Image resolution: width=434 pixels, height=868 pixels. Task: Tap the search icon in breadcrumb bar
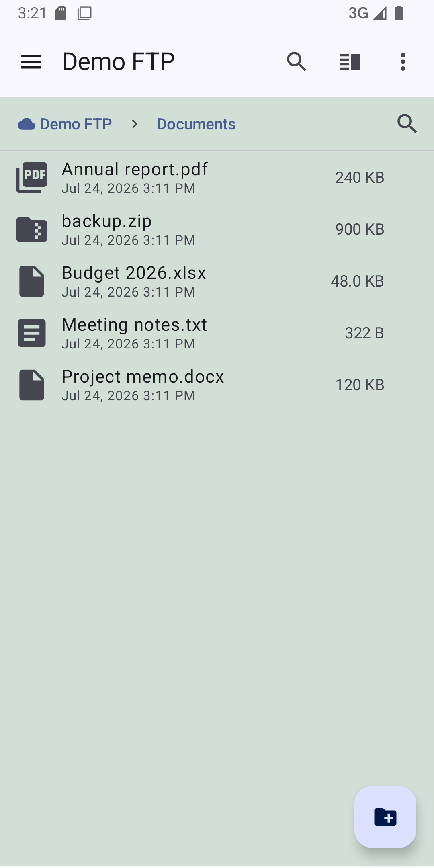[407, 123]
